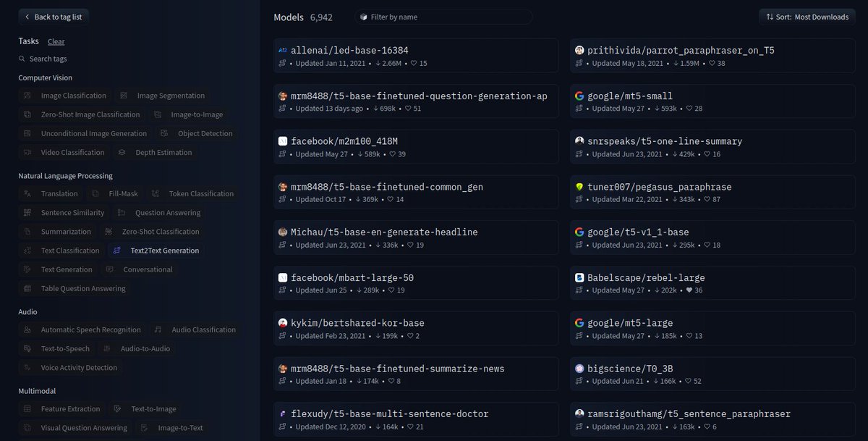
Task: Click the Image-to-Text tag icon
Action: click(x=144, y=428)
